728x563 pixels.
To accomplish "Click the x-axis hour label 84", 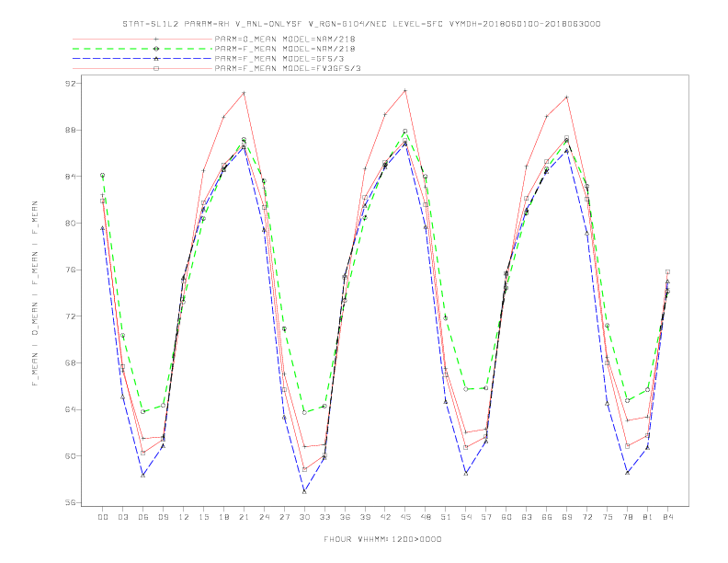I will 667,517.
